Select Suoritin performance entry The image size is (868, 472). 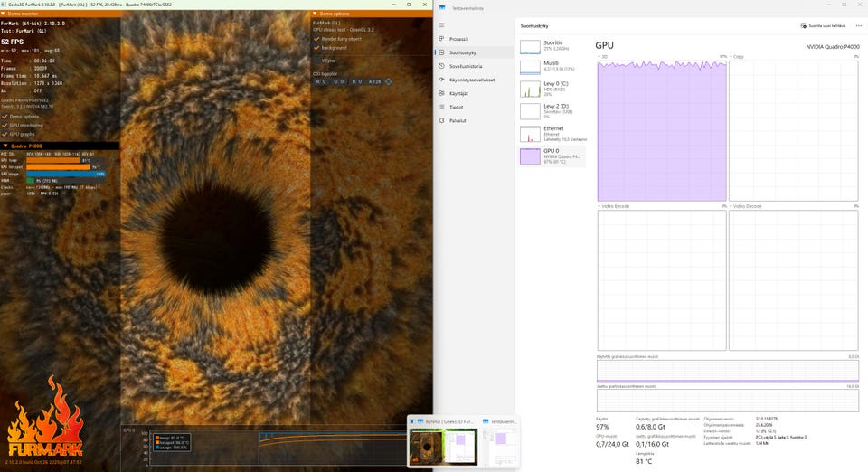tap(552, 46)
